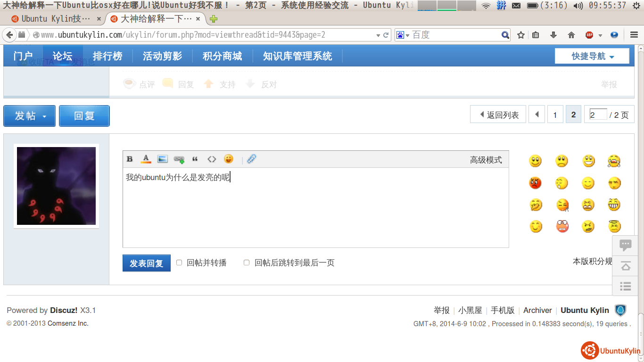
Task: Click the page number input field
Action: coord(598,115)
